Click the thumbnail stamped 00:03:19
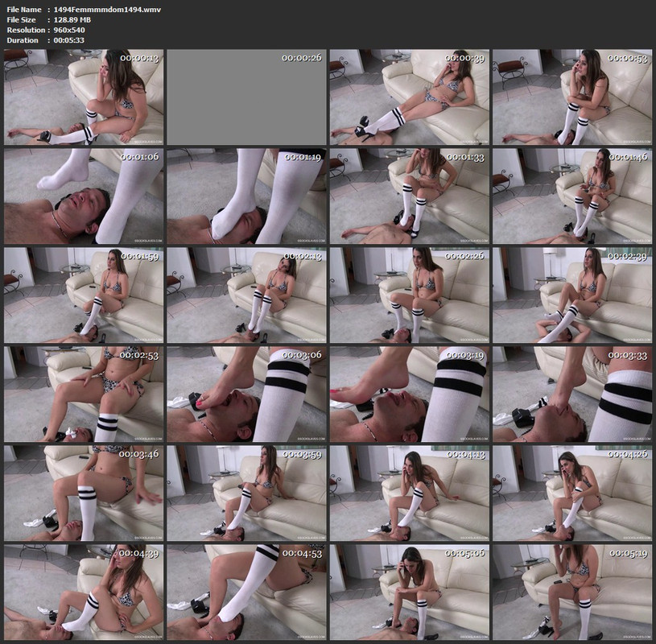The height and width of the screenshot is (644, 656). (409, 394)
